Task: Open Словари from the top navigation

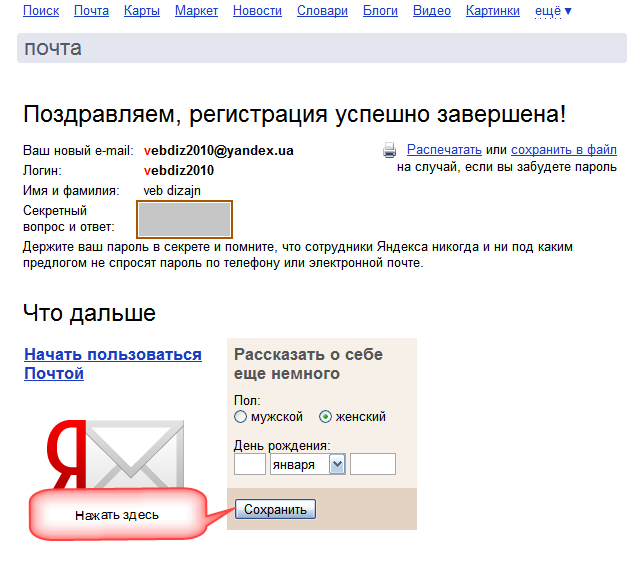Action: click(x=322, y=11)
